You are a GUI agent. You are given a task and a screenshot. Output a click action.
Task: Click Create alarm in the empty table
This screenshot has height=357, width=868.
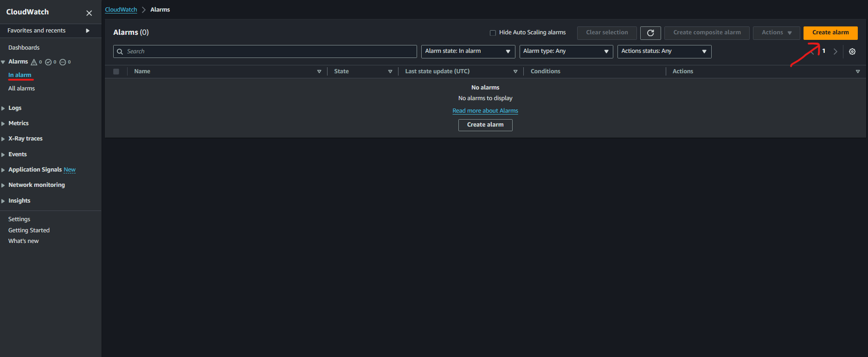[485, 125]
